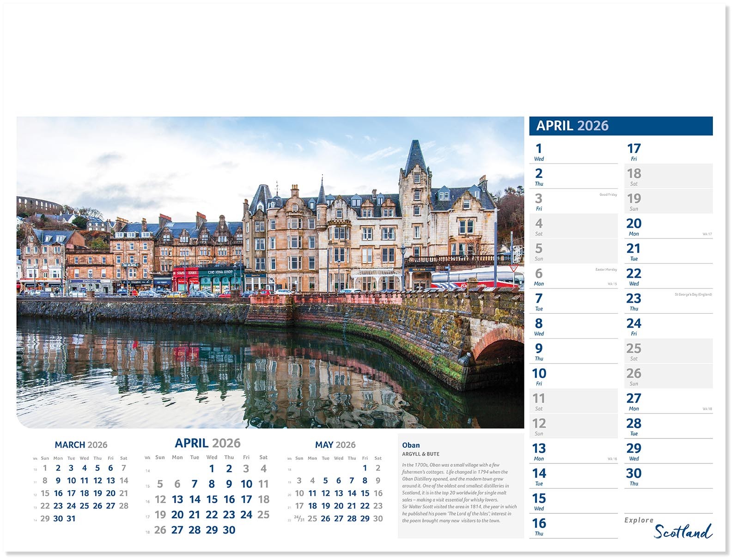Click the 24/31 split date in May
Screen dimensions: 736x560
click(x=299, y=518)
